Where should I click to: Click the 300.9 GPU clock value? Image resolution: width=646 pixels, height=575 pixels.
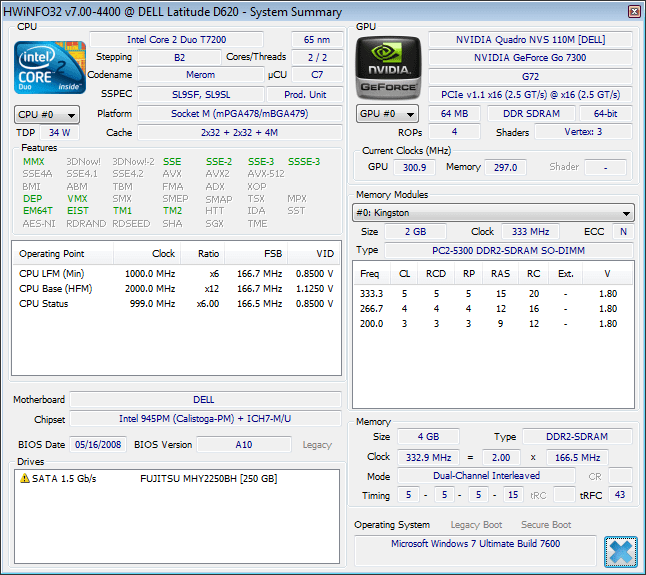(x=414, y=168)
